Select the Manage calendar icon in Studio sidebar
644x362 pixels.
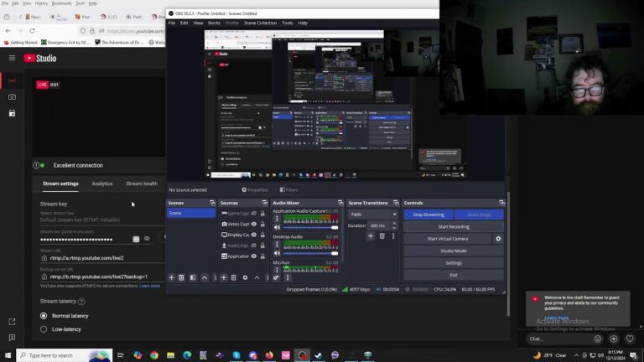pyautogui.click(x=12, y=113)
